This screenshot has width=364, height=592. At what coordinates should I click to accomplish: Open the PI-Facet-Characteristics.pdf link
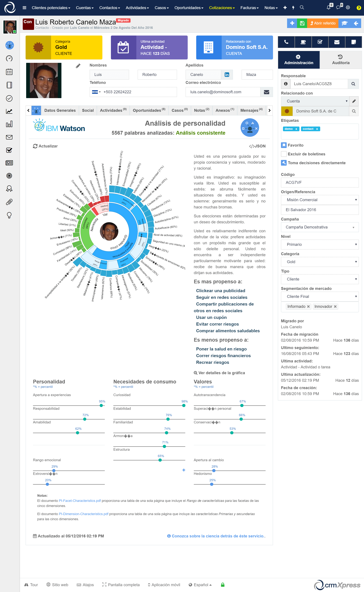80,501
